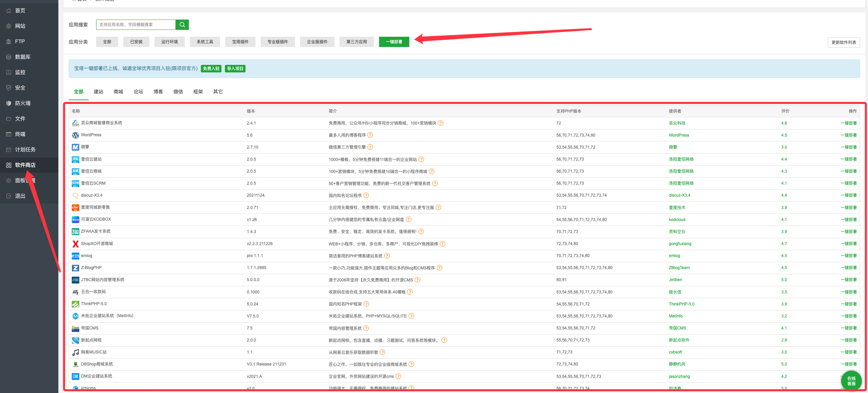Click the 壹度同城新零售 logo icon
The width and height of the screenshot is (868, 393).
pos(76,208)
